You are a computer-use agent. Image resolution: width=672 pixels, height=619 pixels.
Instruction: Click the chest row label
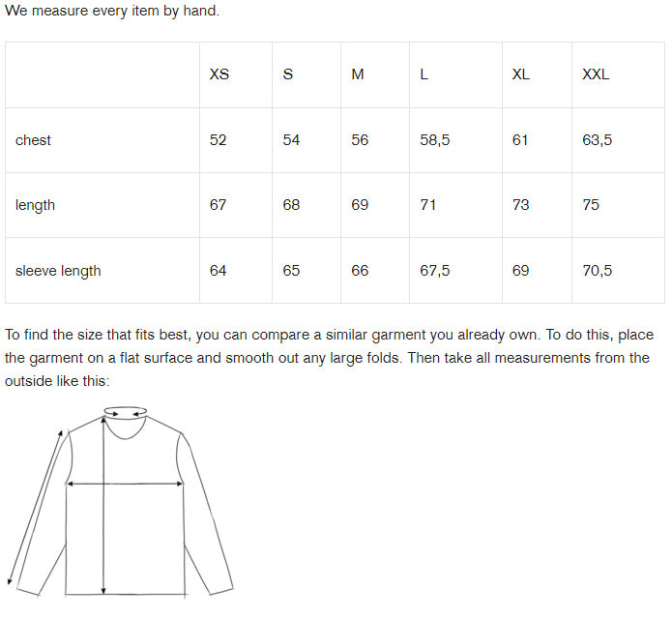coord(33,140)
